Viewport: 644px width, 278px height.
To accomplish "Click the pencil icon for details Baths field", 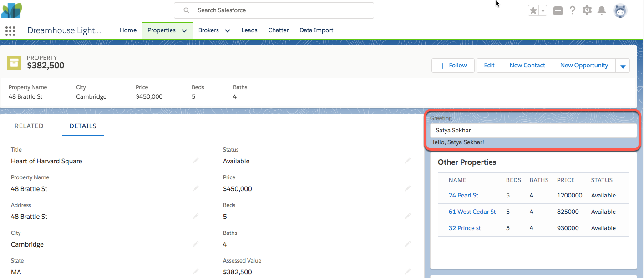I will [408, 244].
